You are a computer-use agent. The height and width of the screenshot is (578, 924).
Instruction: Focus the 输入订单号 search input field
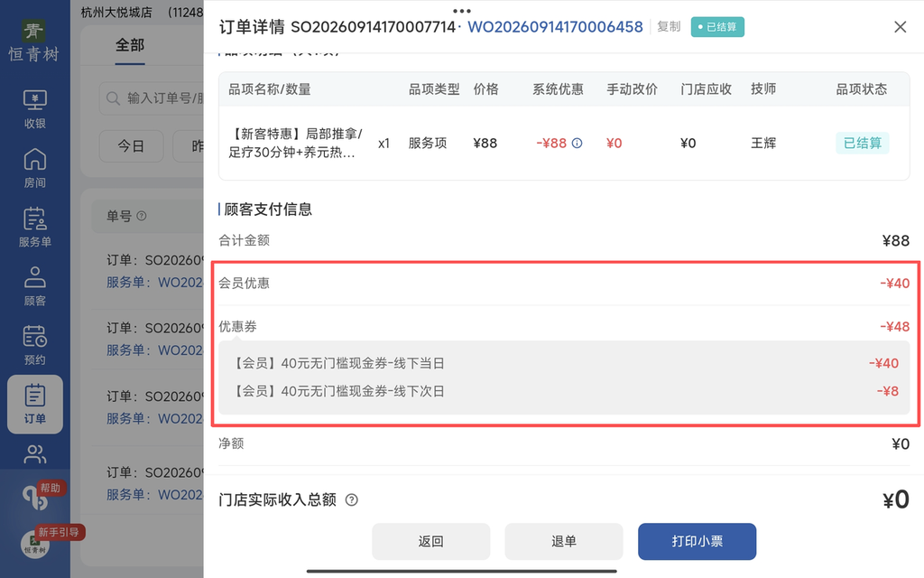tap(152, 98)
